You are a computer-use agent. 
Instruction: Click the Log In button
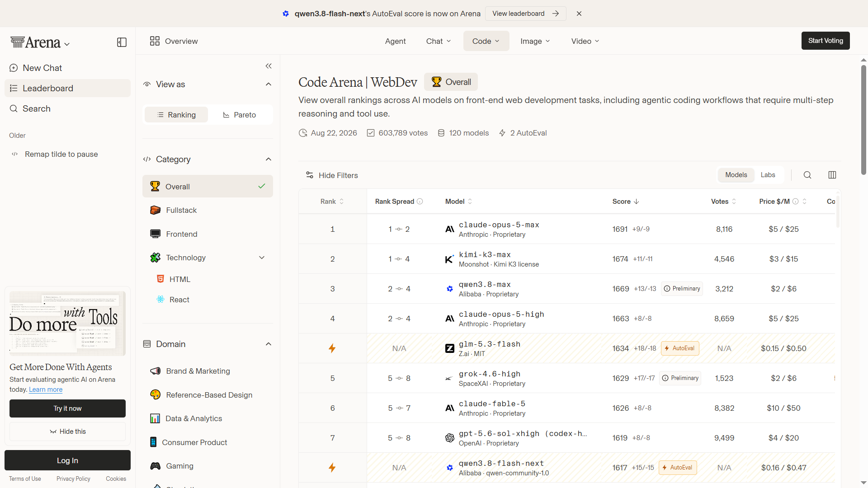click(x=67, y=460)
